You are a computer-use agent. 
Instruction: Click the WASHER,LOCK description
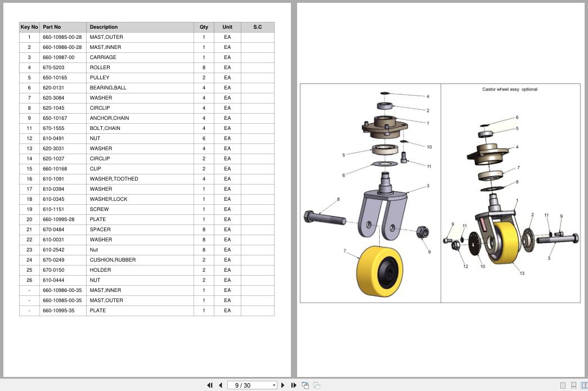(109, 199)
